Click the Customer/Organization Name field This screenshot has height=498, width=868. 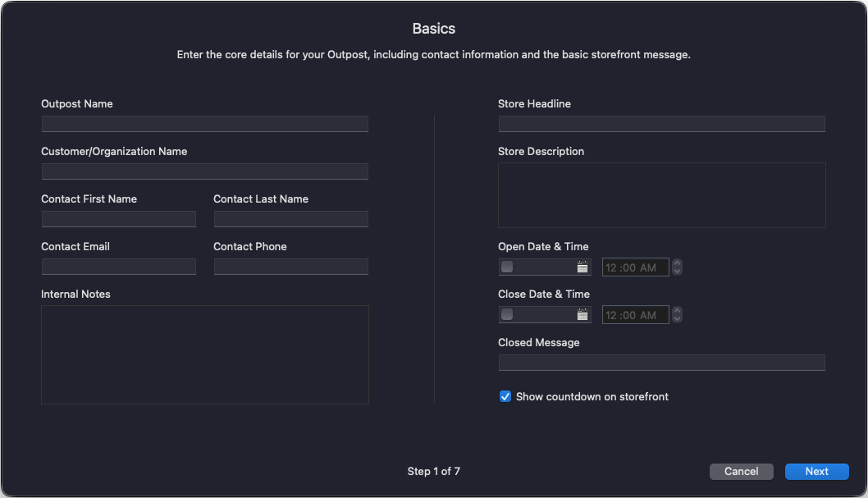click(x=204, y=171)
